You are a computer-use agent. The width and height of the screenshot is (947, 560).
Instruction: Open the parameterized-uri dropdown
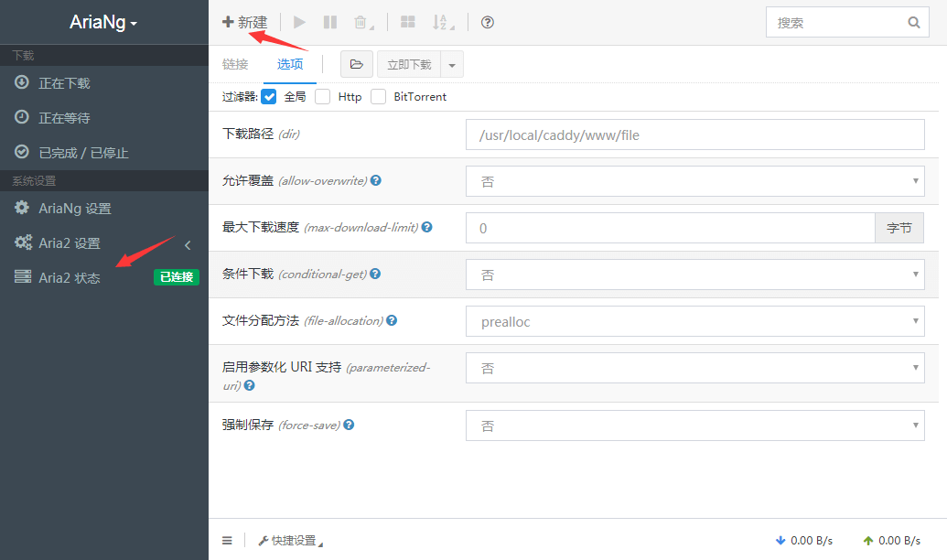[694, 368]
